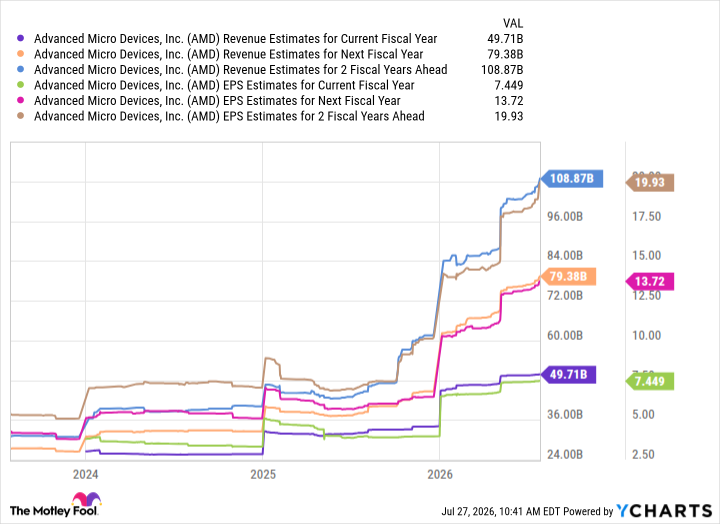Click the 10.00 EPS axis label
Image resolution: width=720 pixels, height=524 pixels.
(x=647, y=336)
